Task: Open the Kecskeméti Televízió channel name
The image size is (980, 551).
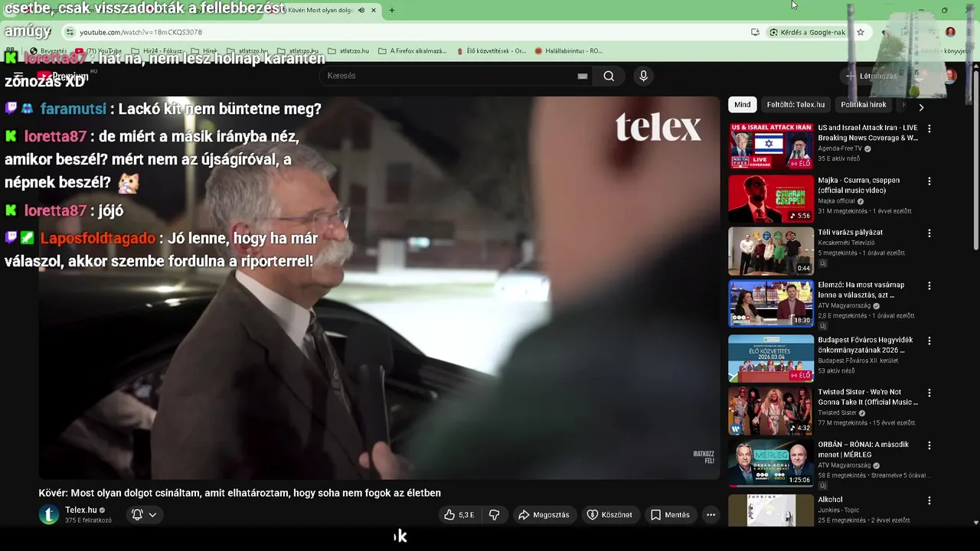Action: tap(846, 243)
